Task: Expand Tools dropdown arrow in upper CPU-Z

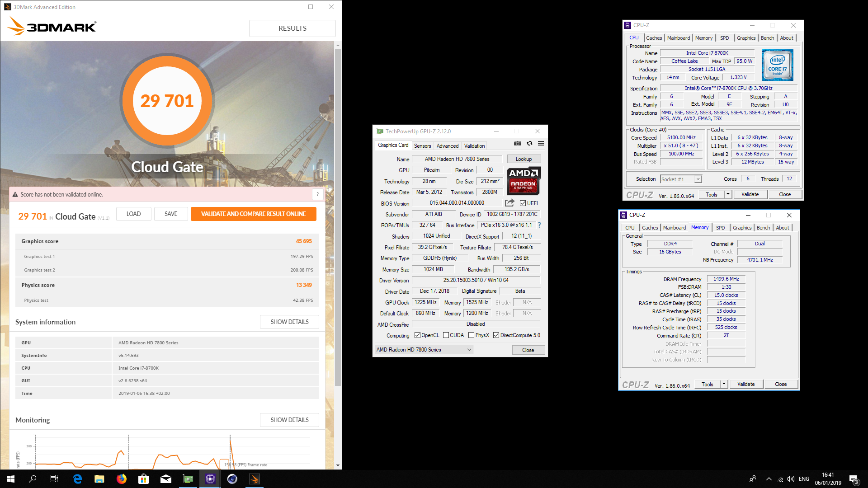Action: (728, 194)
